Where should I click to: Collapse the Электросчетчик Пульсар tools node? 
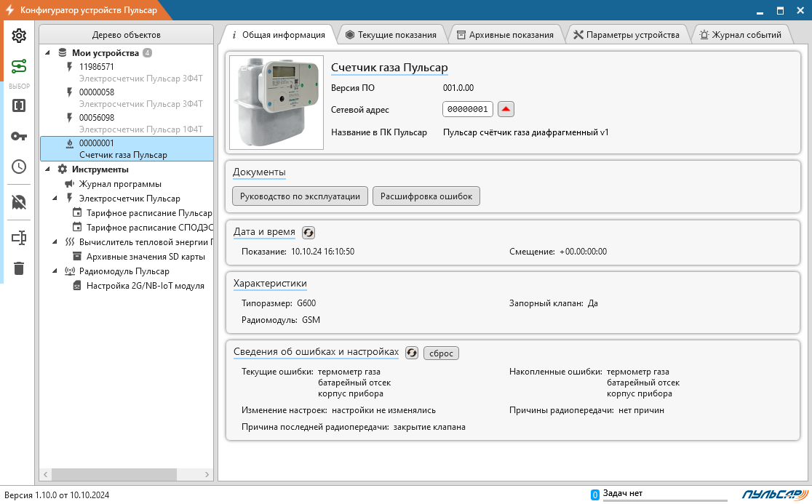[55, 198]
